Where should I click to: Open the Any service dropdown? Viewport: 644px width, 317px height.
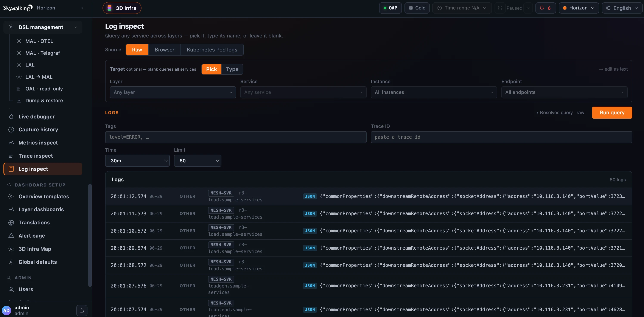(303, 92)
